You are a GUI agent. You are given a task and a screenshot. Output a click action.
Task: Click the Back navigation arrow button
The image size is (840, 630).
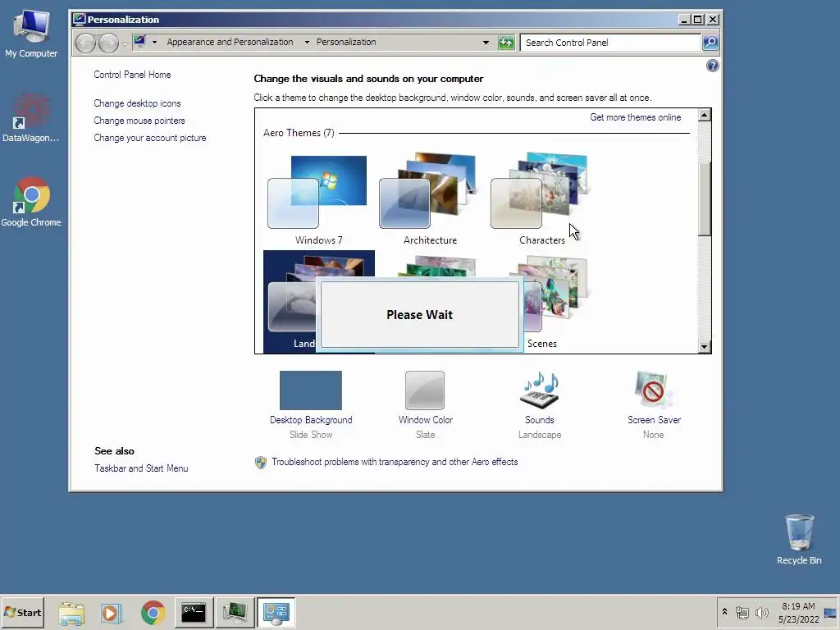pyautogui.click(x=85, y=43)
